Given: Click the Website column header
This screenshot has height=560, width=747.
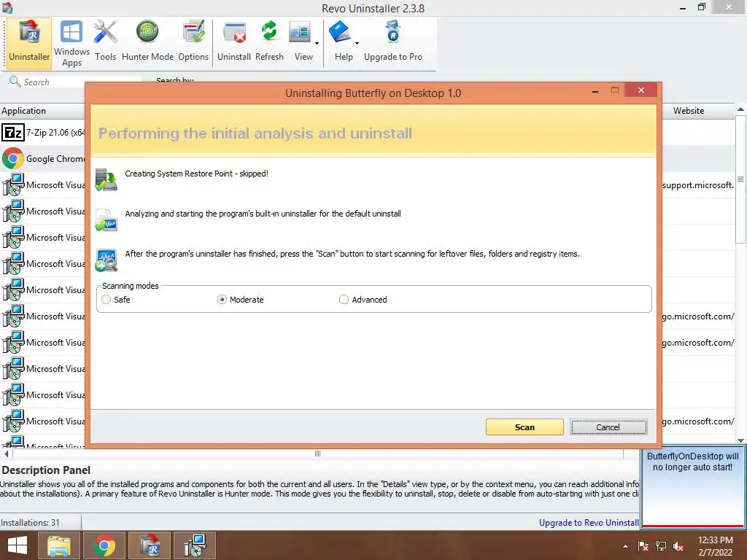Looking at the screenshot, I should click(x=689, y=111).
